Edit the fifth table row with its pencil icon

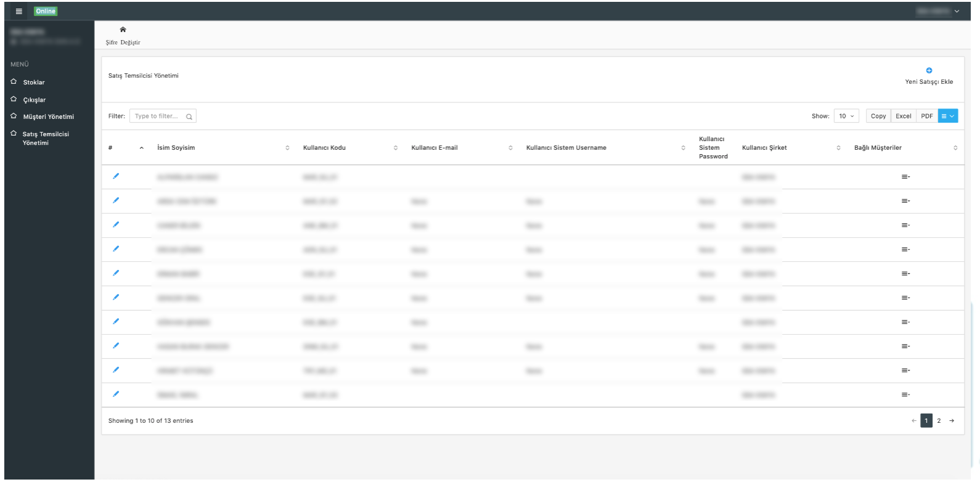(116, 273)
